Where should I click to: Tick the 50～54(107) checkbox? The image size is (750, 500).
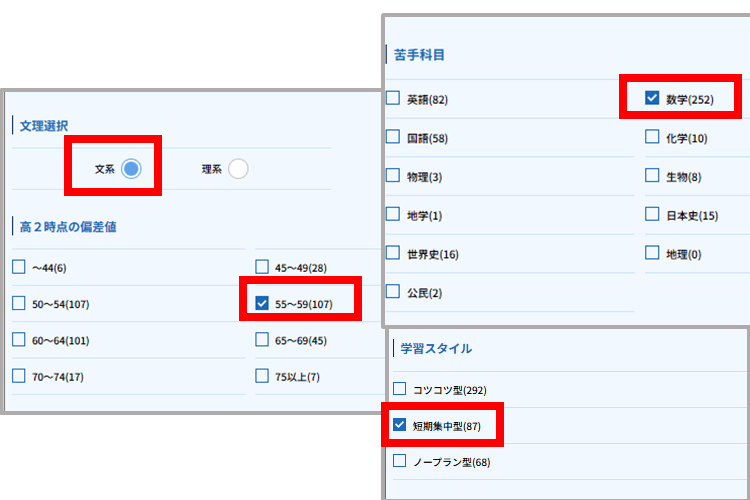pyautogui.click(x=19, y=303)
